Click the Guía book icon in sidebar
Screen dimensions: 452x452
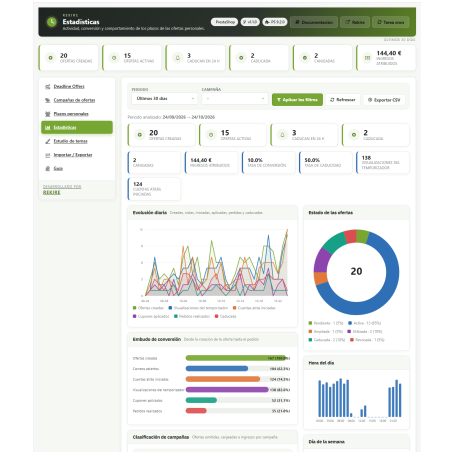click(48, 169)
